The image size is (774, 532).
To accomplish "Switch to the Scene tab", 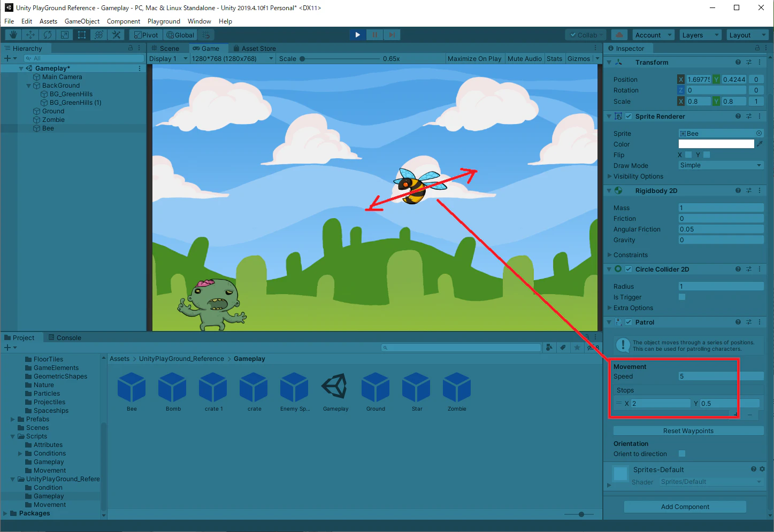I will [x=165, y=48].
